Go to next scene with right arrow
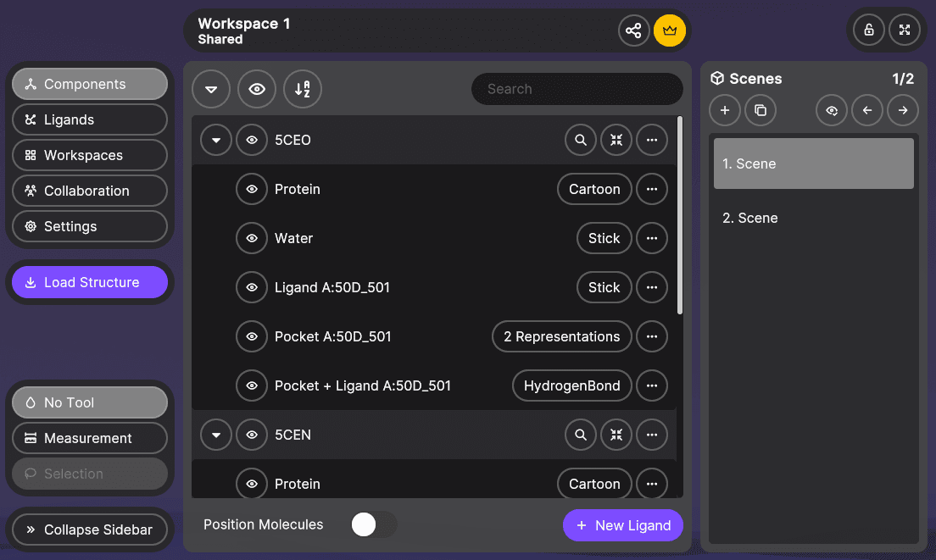 pos(903,111)
